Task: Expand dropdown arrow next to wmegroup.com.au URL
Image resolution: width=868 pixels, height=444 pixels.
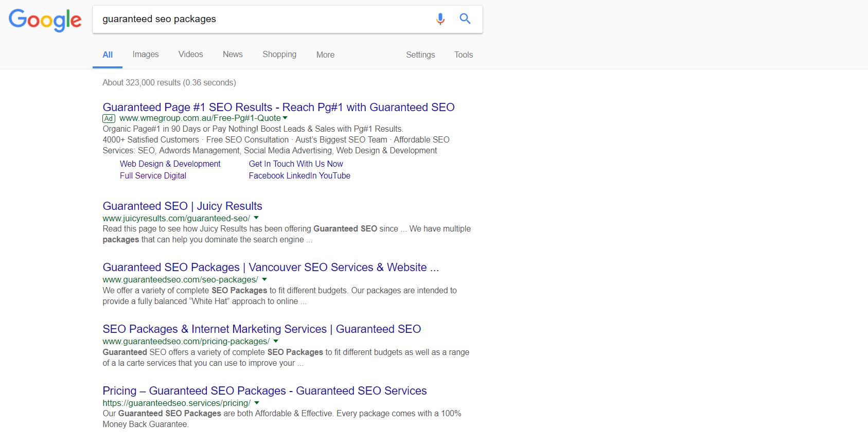Action: tap(286, 118)
